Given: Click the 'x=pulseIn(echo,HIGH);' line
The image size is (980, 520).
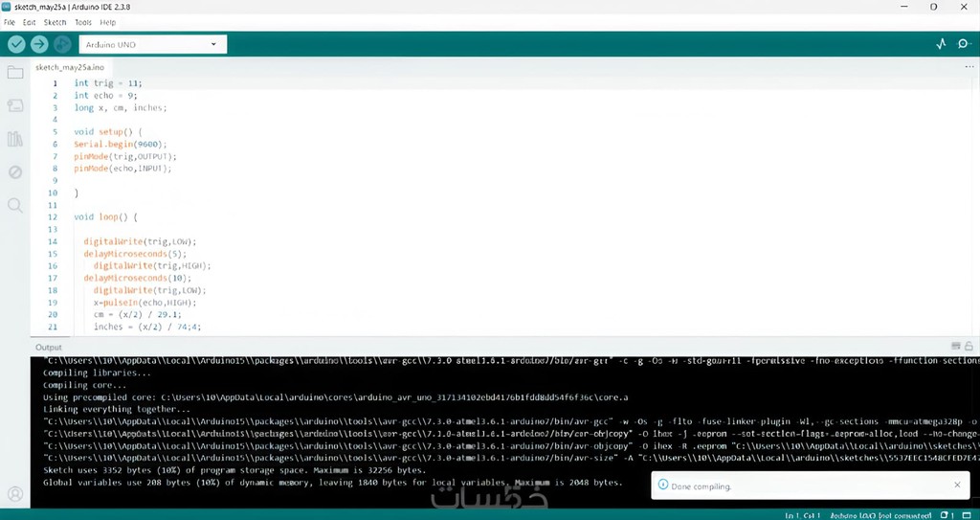Looking at the screenshot, I should [x=145, y=303].
